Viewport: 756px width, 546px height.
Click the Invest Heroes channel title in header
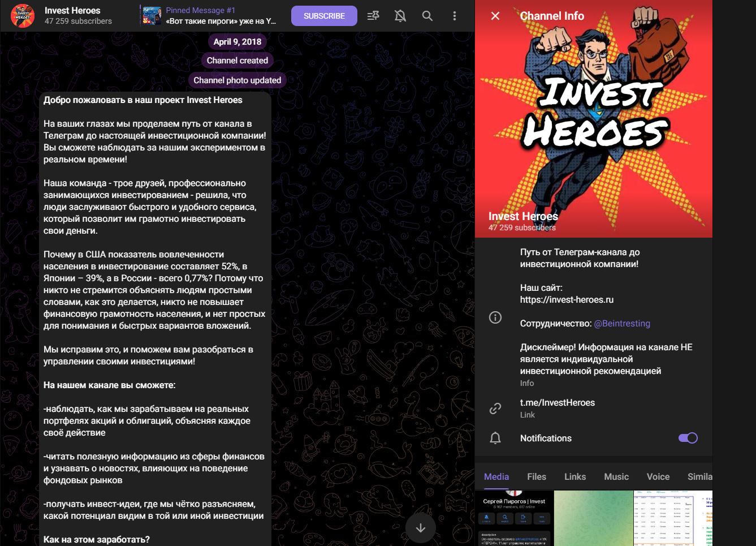[x=72, y=10]
